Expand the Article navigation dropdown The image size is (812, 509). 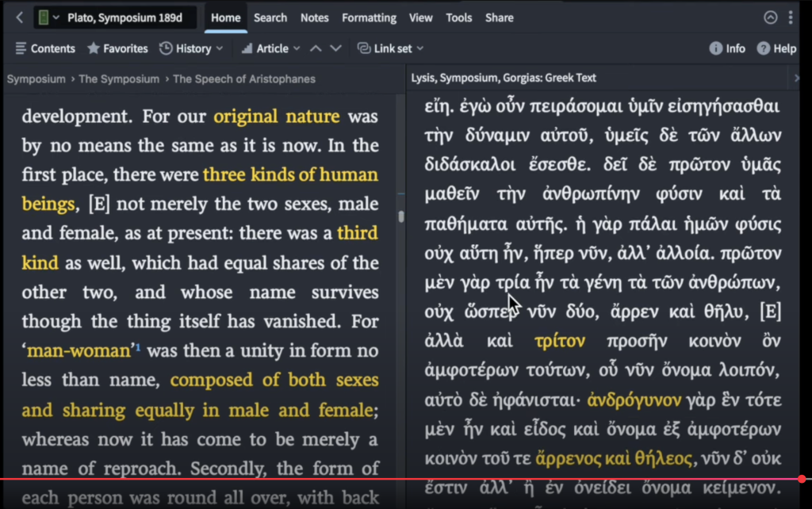(270, 48)
